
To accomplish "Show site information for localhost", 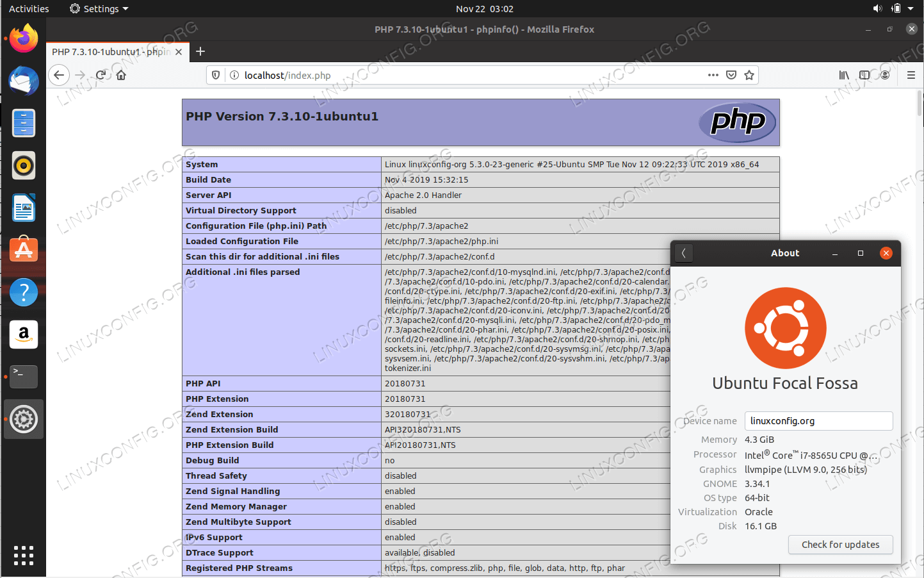I will coord(234,75).
